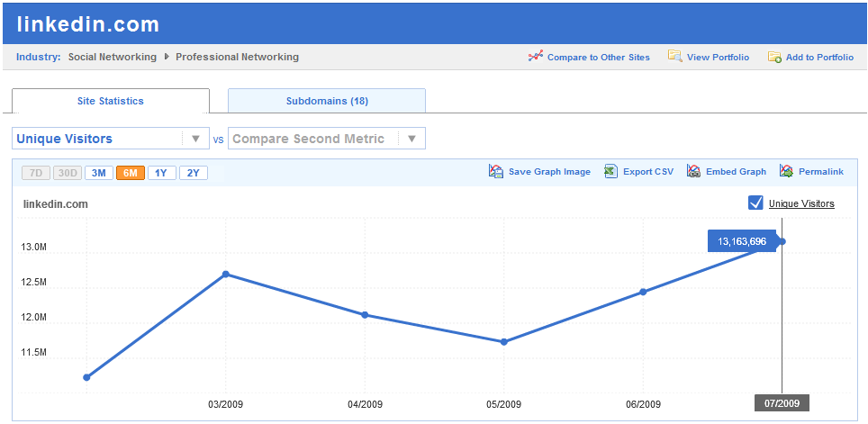Open the View Portfolio link
The height and width of the screenshot is (424, 868).
point(718,57)
